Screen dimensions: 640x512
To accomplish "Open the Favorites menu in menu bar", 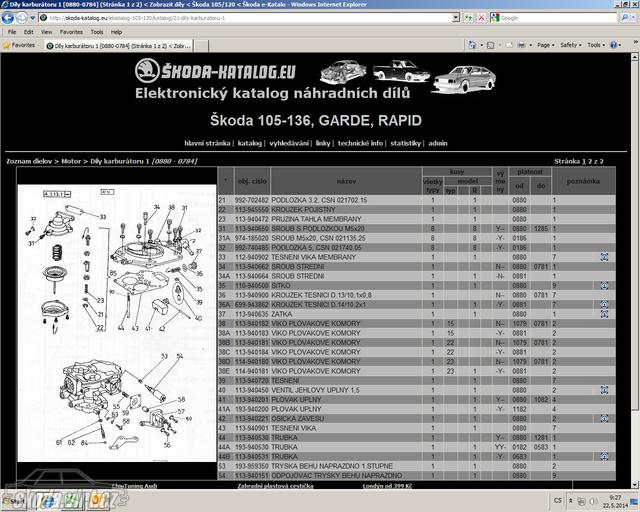I will (71, 32).
